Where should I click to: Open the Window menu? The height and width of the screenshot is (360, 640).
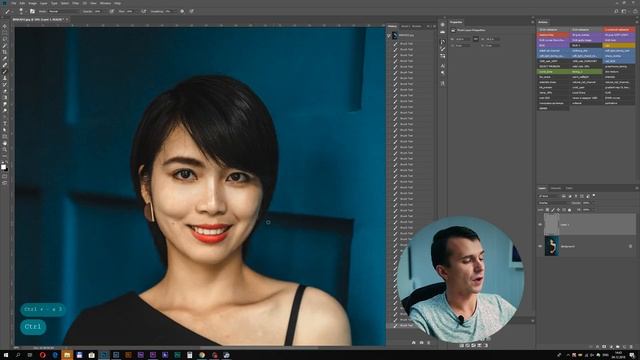point(105,3)
